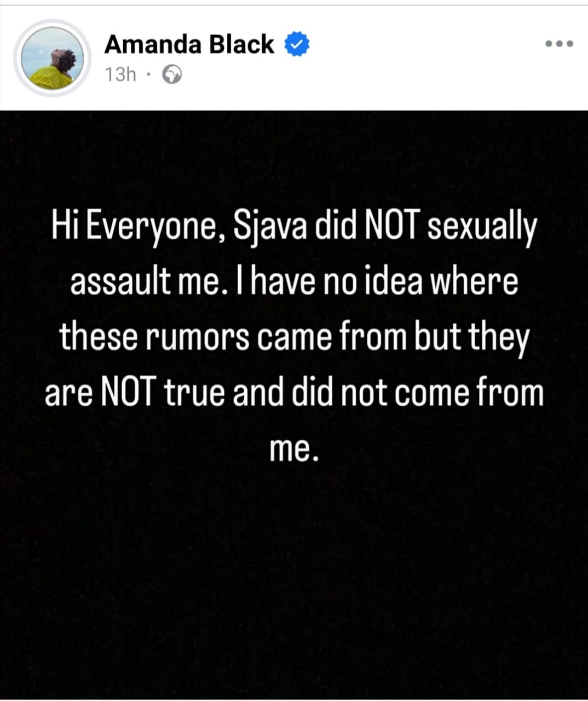Open the Amanda Black profile name link
This screenshot has height=701, width=588.
pyautogui.click(x=189, y=44)
